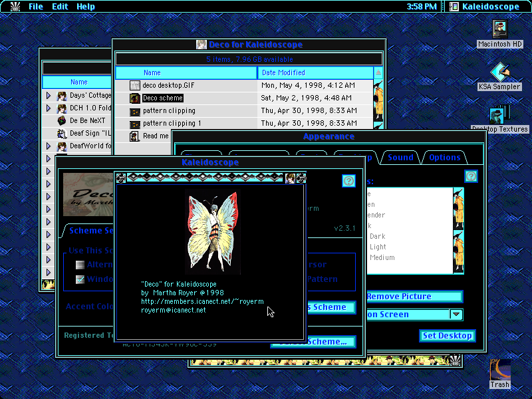This screenshot has width=532, height=399.
Task: Click the DeafWorld folder icon
Action: click(x=61, y=146)
